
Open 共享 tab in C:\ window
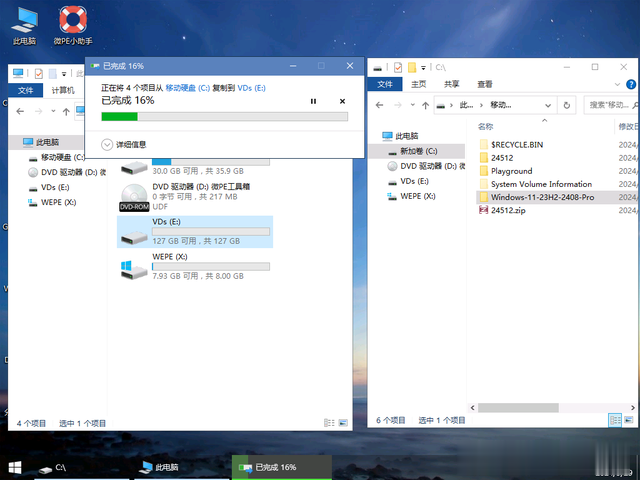451,84
